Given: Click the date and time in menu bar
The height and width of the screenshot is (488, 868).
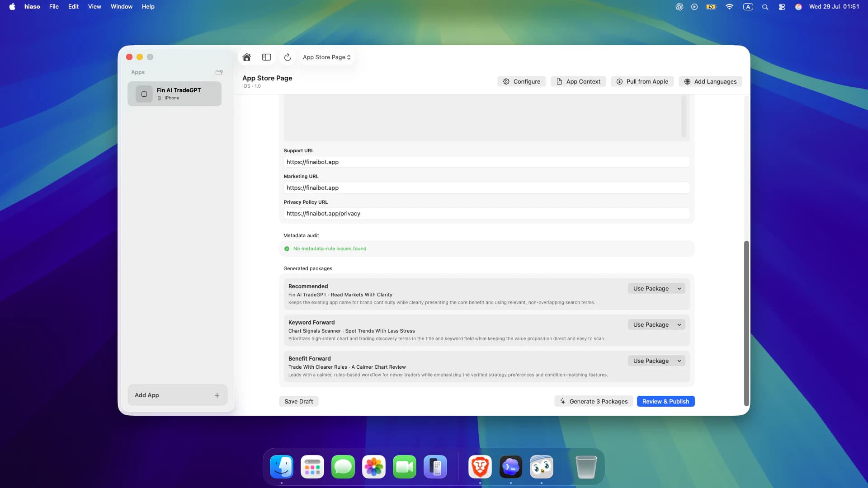Looking at the screenshot, I should (x=834, y=6).
